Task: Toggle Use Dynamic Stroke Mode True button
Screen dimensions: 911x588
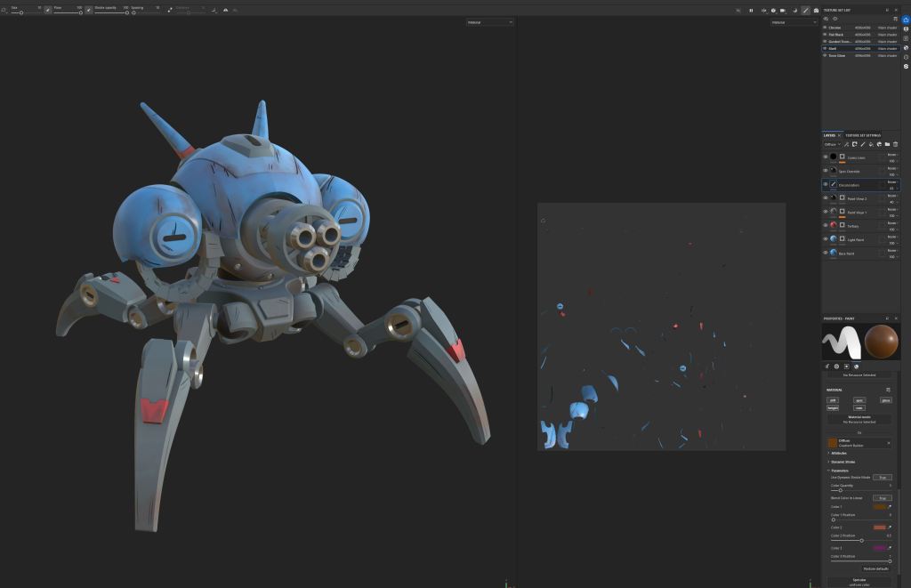Action: pos(882,478)
